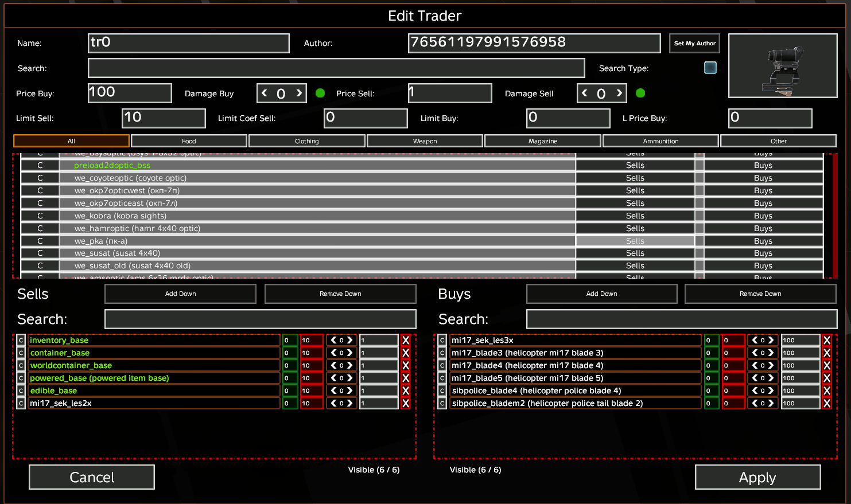Switch to the Weapon category tab
851x504 pixels.
[425, 141]
